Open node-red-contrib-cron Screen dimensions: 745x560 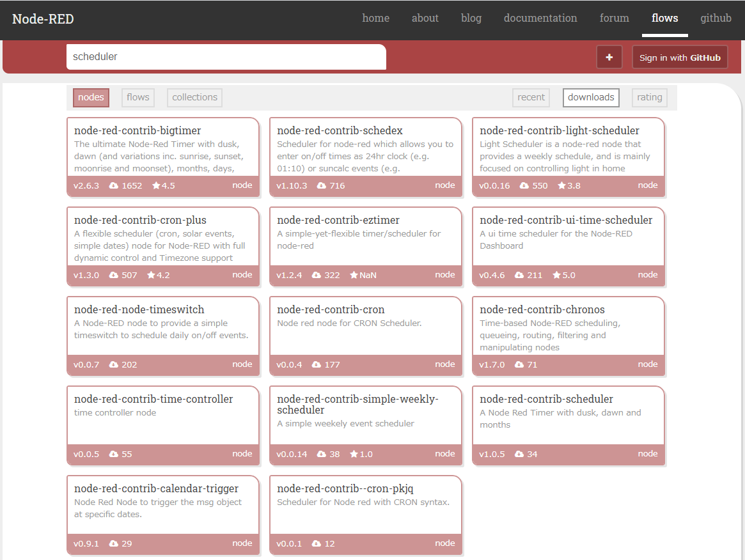331,309
